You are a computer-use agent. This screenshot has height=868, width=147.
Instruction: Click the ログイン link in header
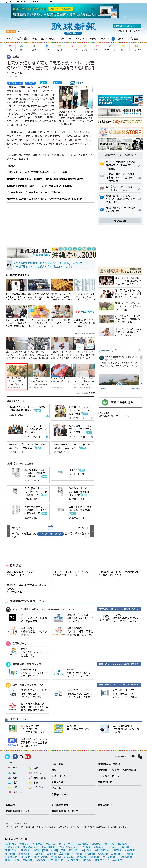137,31
